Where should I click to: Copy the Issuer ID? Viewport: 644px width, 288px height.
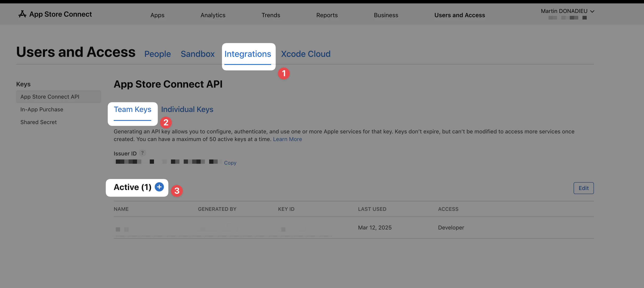[x=230, y=163]
